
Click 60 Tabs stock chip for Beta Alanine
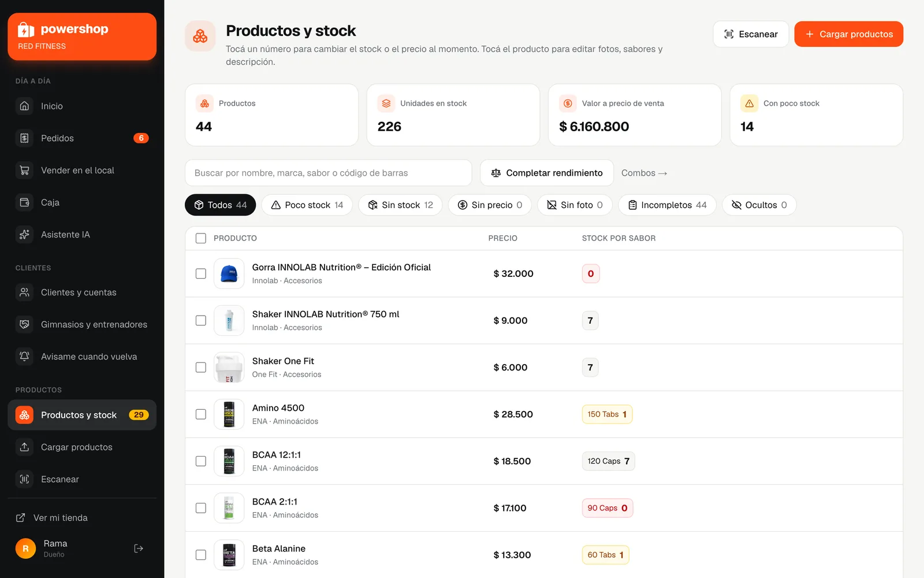pos(606,554)
